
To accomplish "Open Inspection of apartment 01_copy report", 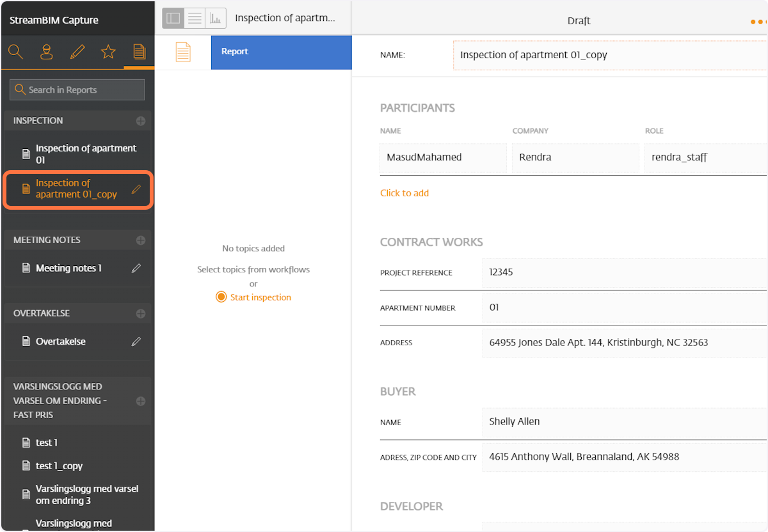I will point(77,189).
